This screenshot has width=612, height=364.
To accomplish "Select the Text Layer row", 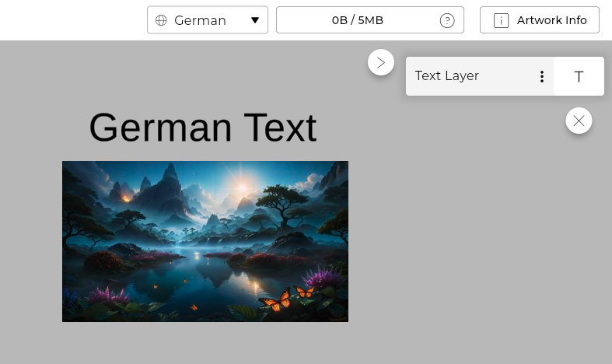I will [x=505, y=76].
